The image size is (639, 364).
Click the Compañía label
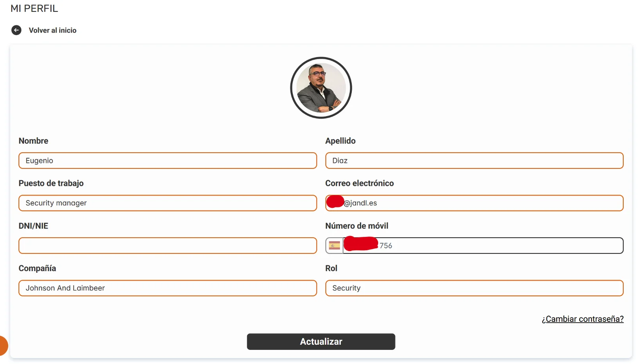pos(37,268)
